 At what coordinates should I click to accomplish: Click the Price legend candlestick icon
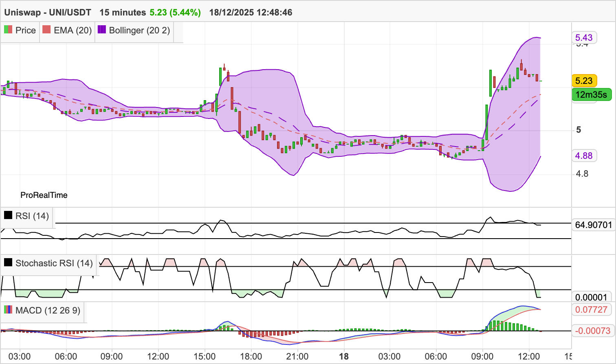8,30
